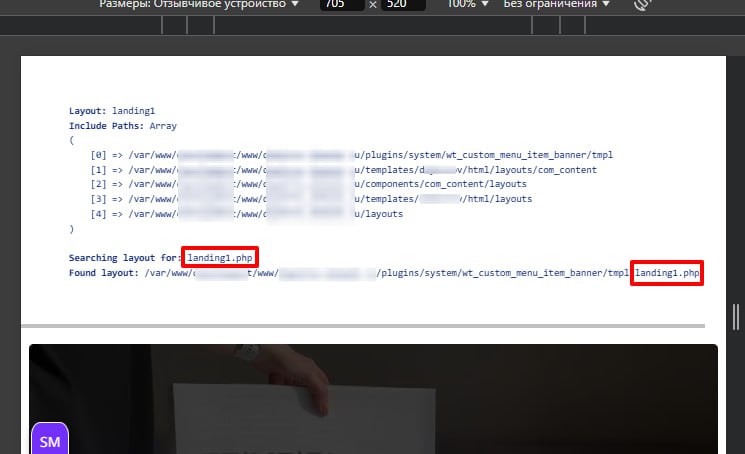Click the 'Found layout:' label
The image size is (745, 454).
pos(104,273)
